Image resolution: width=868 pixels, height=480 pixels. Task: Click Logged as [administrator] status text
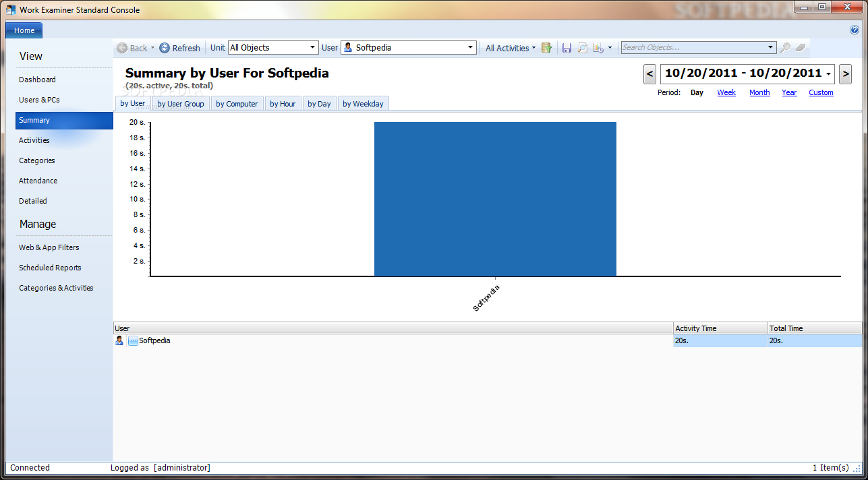[161, 467]
